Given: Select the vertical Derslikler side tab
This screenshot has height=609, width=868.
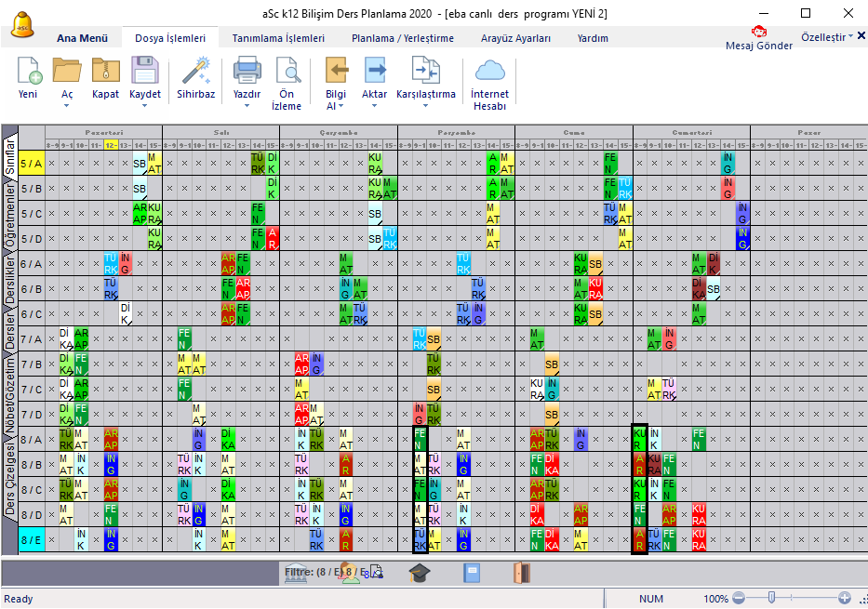Looking at the screenshot, I should 10,280.
